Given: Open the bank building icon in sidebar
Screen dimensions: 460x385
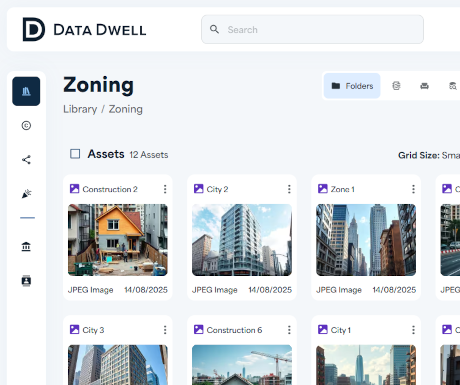Looking at the screenshot, I should click(x=26, y=247).
